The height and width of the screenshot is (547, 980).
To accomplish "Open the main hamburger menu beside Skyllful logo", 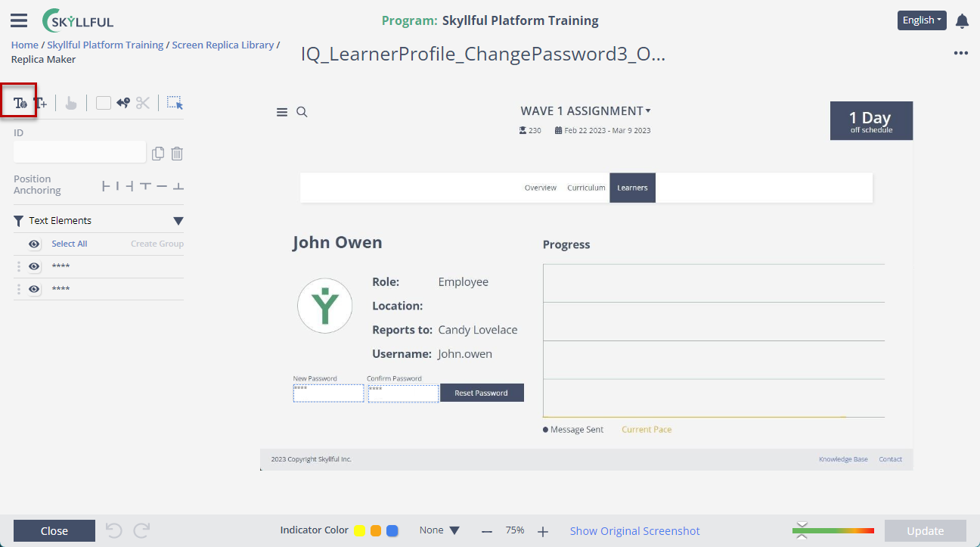I will point(19,20).
